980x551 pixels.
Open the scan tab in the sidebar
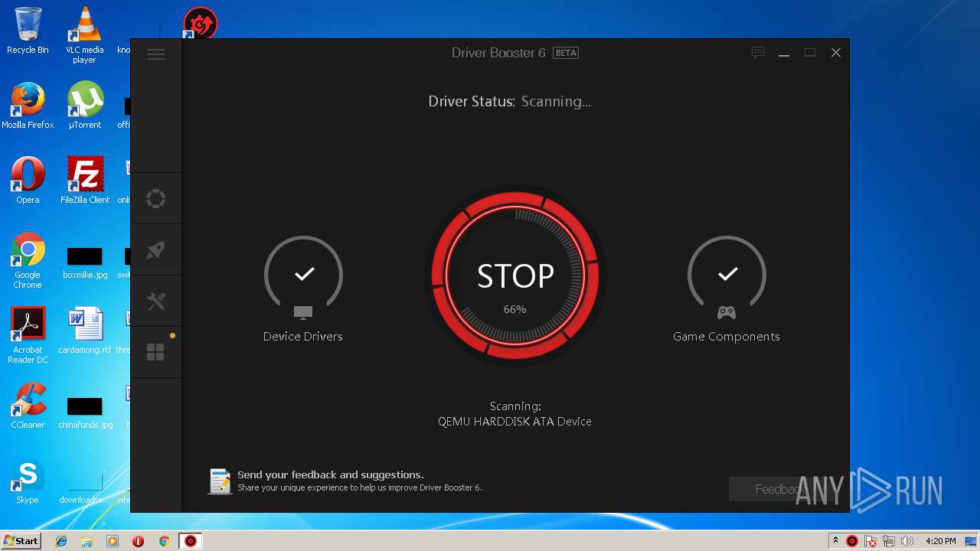point(155,199)
